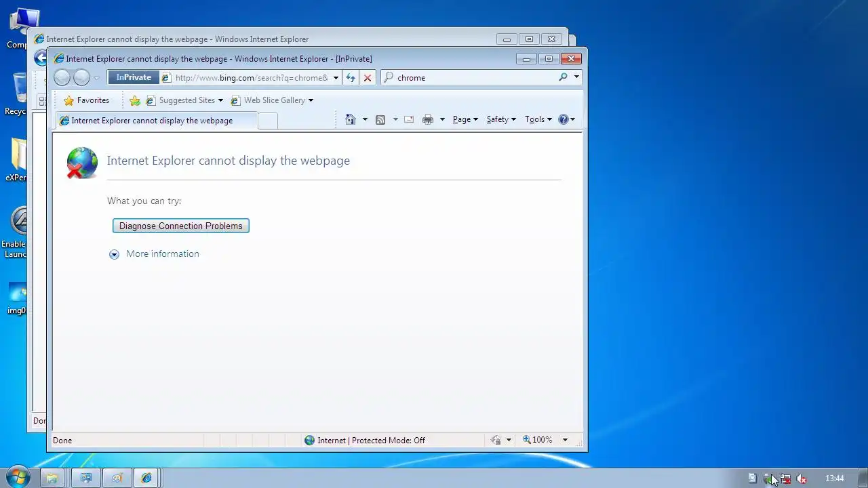Open a new blank tab
Viewport: 868px width, 488px height.
click(268, 121)
